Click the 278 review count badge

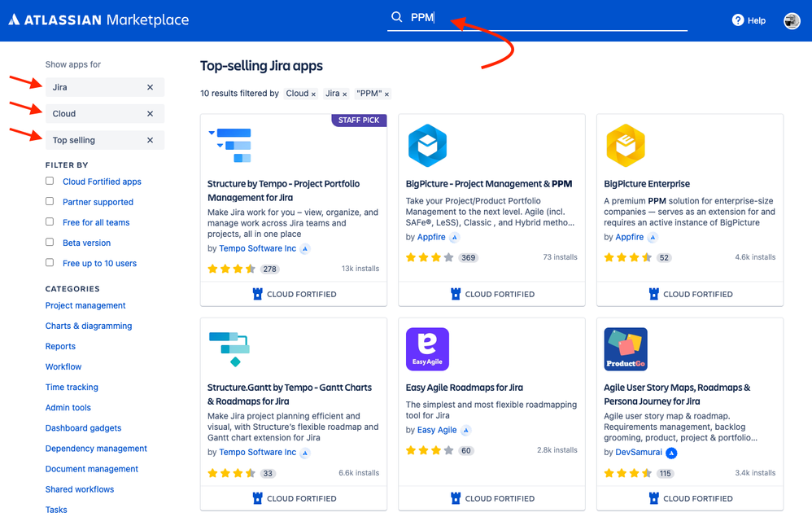point(270,269)
